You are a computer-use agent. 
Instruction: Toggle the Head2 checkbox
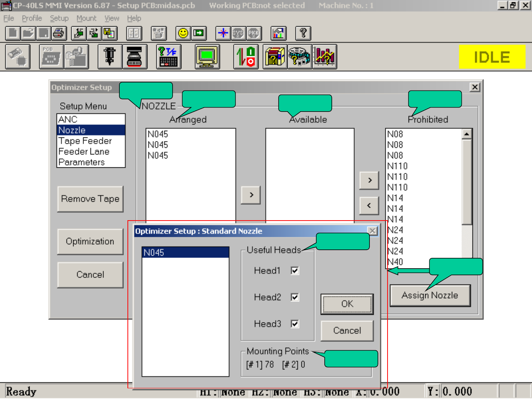pyautogui.click(x=295, y=297)
